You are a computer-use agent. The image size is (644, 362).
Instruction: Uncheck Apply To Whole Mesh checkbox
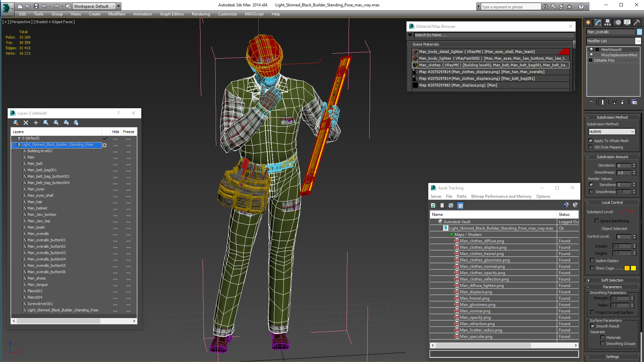[591, 141]
